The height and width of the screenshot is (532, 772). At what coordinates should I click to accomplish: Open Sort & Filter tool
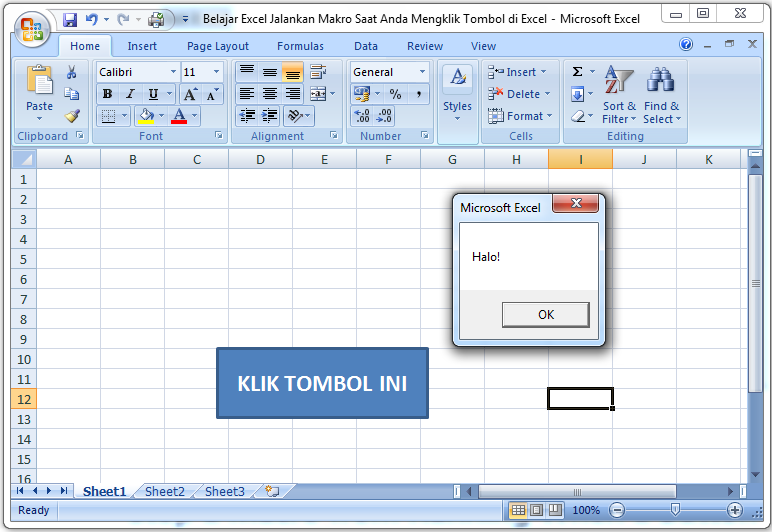coord(619,95)
